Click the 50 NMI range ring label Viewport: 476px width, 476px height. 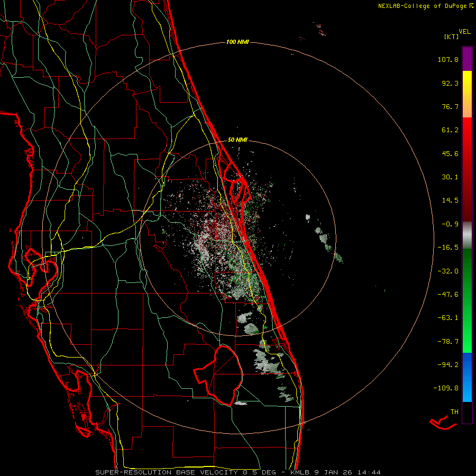237,140
